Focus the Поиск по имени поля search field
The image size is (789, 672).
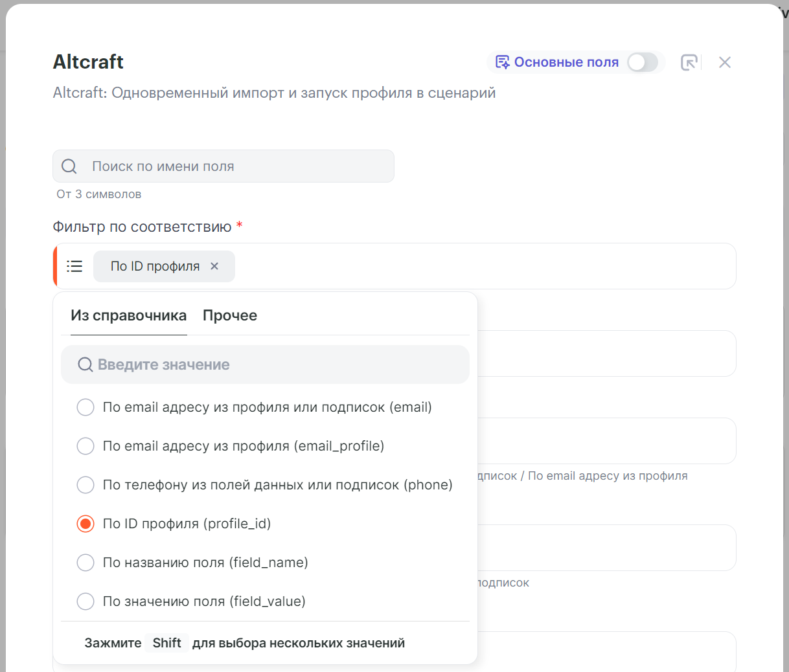[x=223, y=166]
